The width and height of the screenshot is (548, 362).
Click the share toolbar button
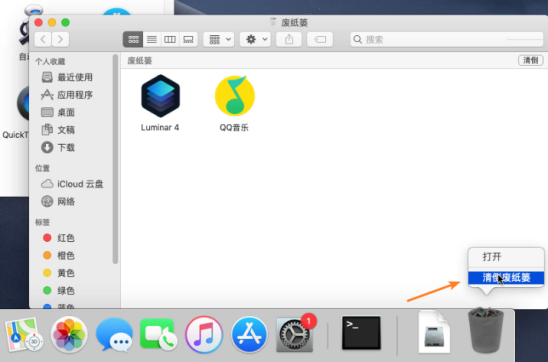[289, 39]
